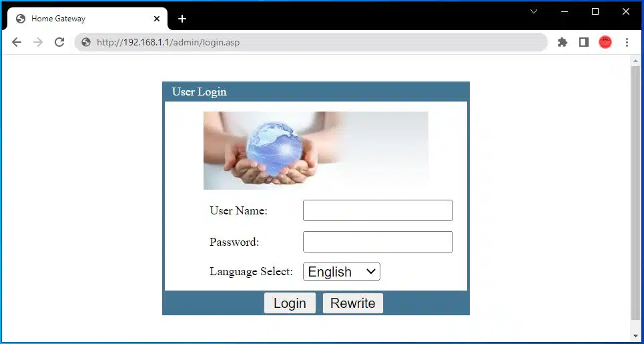Open the tab search chevron

point(533,11)
